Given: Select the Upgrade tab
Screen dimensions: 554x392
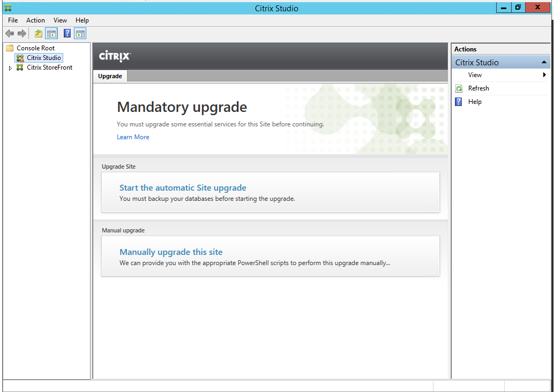Looking at the screenshot, I should coord(110,76).
